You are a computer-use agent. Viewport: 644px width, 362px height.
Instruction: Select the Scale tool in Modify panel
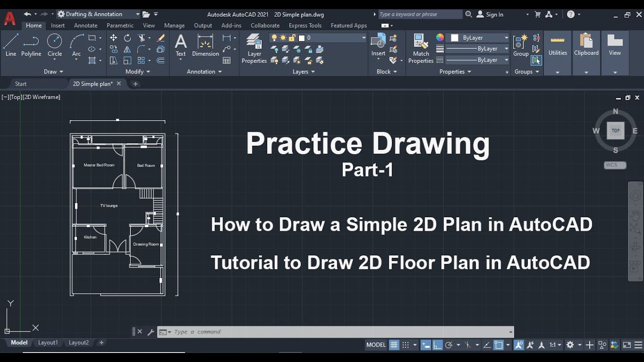(x=127, y=60)
